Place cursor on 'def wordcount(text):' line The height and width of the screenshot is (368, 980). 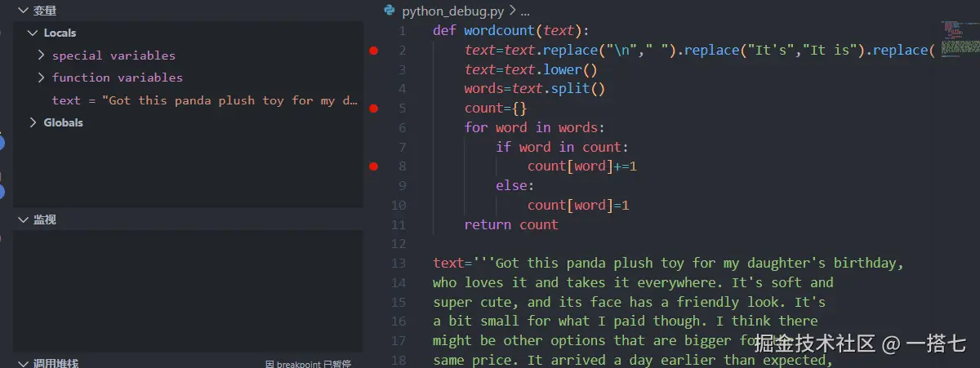pyautogui.click(x=511, y=31)
